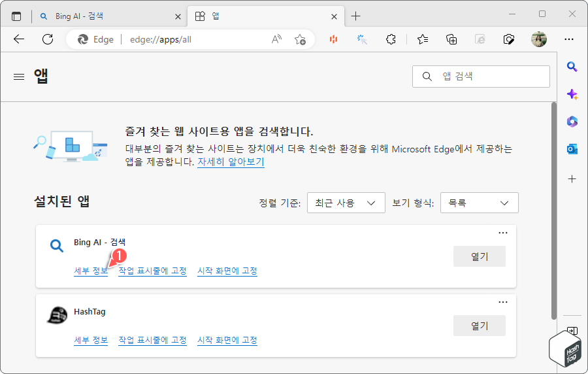Screen dimensions: 588x374
Task: Open sidebar Copilot sparkle icon
Action: [572, 93]
